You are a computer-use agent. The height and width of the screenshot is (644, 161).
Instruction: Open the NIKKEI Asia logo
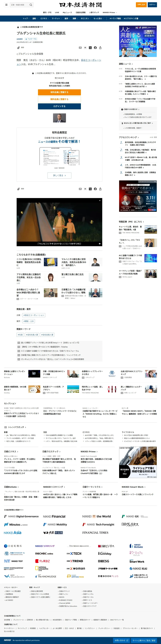(13, 532)
